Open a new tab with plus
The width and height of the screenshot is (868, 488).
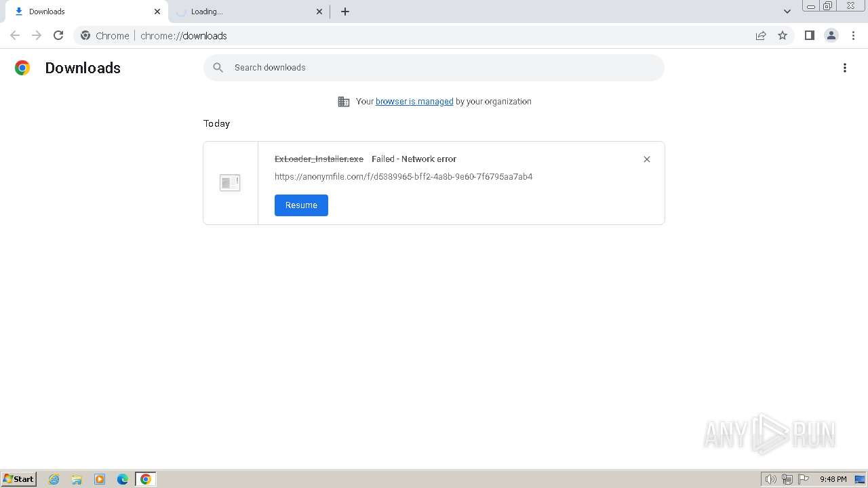345,12
